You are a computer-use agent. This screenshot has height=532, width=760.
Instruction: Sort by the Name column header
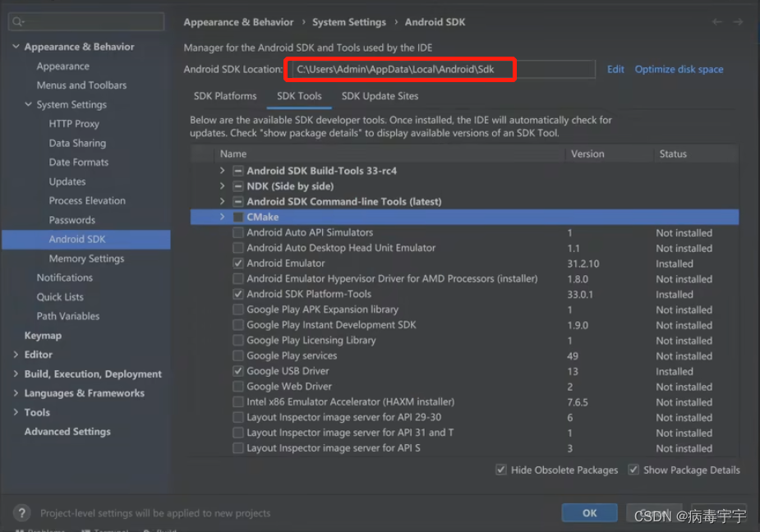click(x=233, y=154)
